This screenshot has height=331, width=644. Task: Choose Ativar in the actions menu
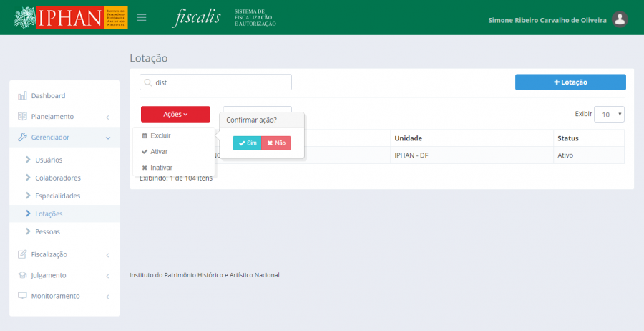[x=159, y=152]
